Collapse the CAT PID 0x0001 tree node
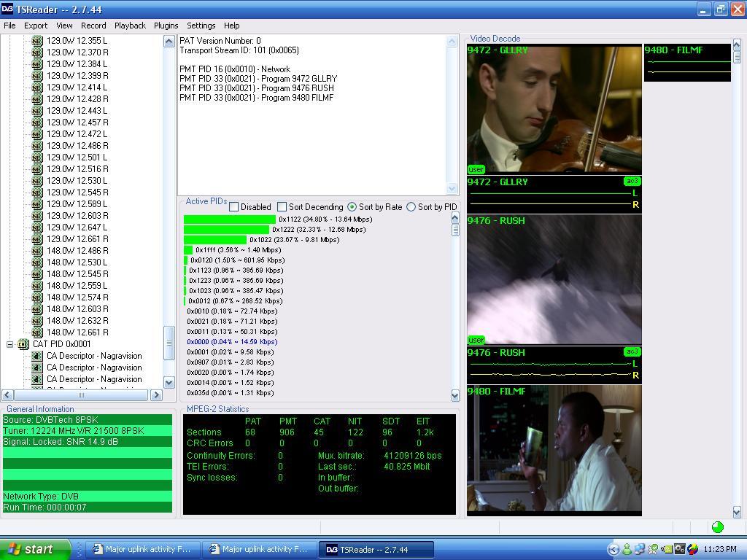 (x=9, y=344)
